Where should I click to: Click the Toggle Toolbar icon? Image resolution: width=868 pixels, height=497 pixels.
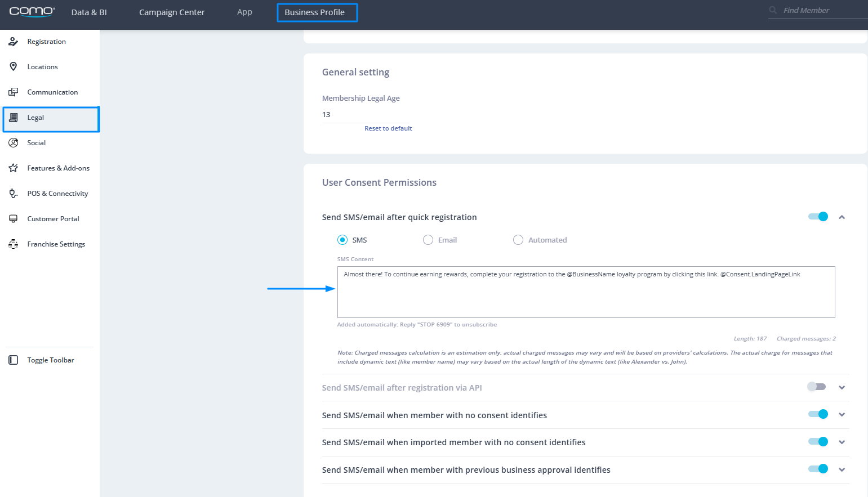coord(14,360)
